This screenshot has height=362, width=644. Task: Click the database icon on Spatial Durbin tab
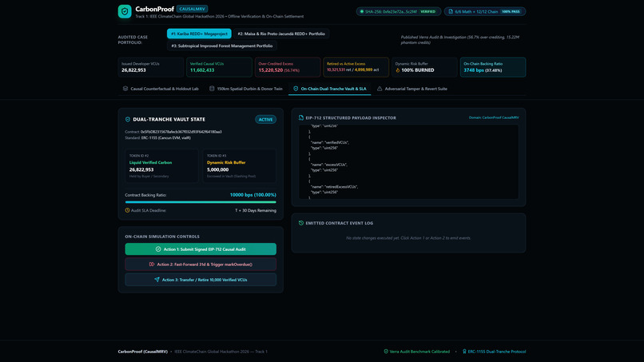[212, 89]
